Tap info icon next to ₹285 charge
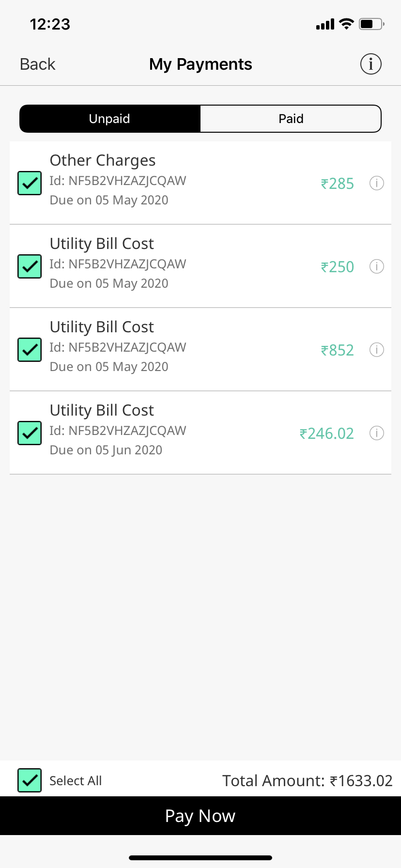The width and height of the screenshot is (401, 868). [377, 183]
